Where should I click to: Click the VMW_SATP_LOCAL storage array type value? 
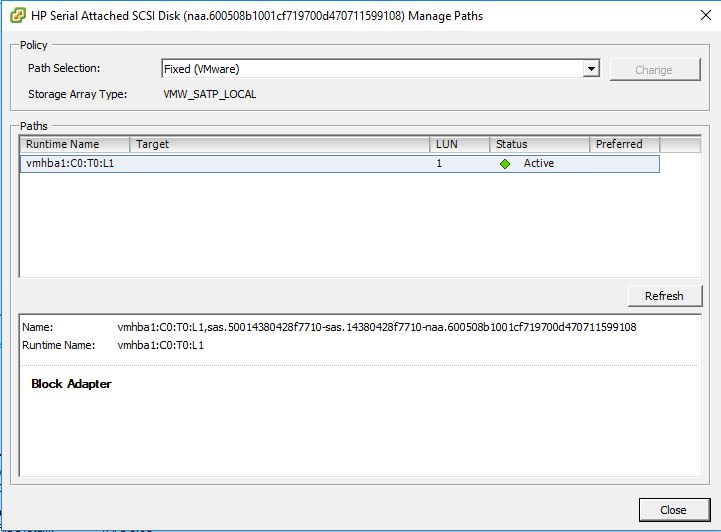click(x=210, y=94)
